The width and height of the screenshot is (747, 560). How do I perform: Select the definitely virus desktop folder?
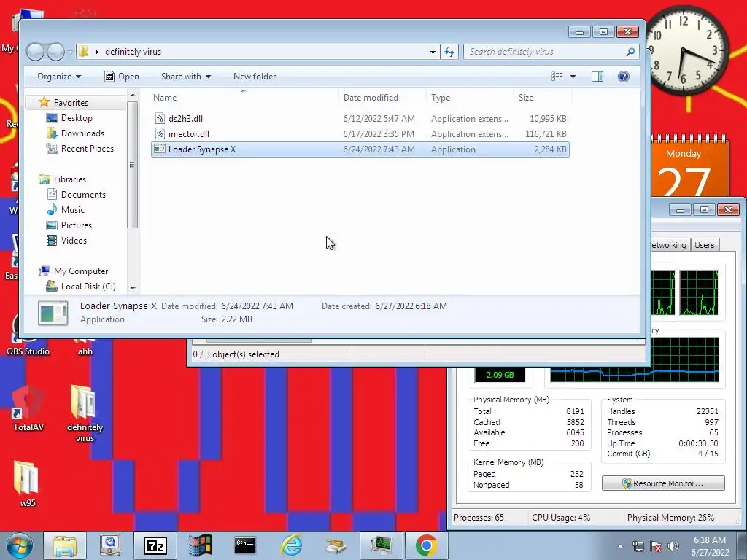pos(85,413)
